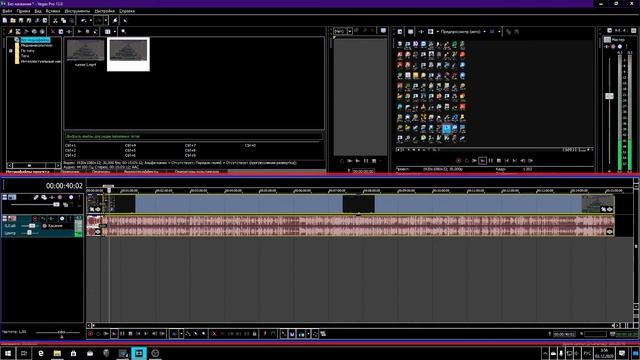
Task: Select the 'Медианакопители' bin
Action: point(36,45)
